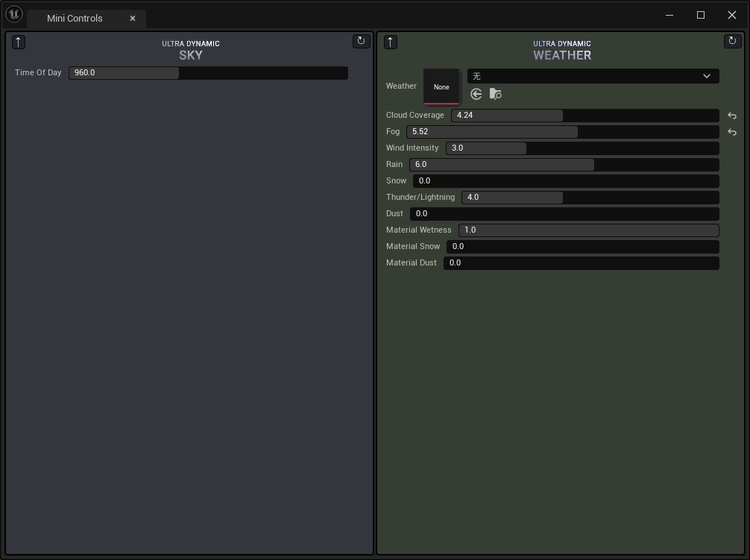Click the Material Dust value field
Viewport: 750px width, 560px height.
click(582, 263)
